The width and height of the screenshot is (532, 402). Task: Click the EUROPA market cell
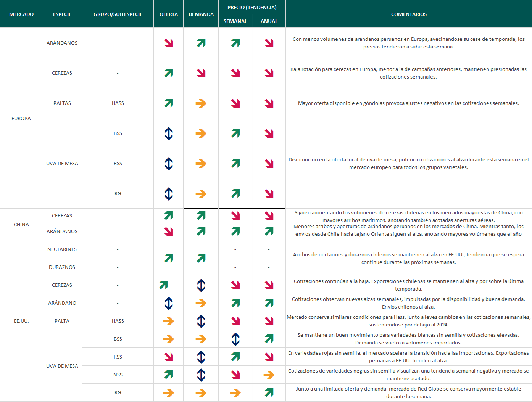tap(21, 118)
